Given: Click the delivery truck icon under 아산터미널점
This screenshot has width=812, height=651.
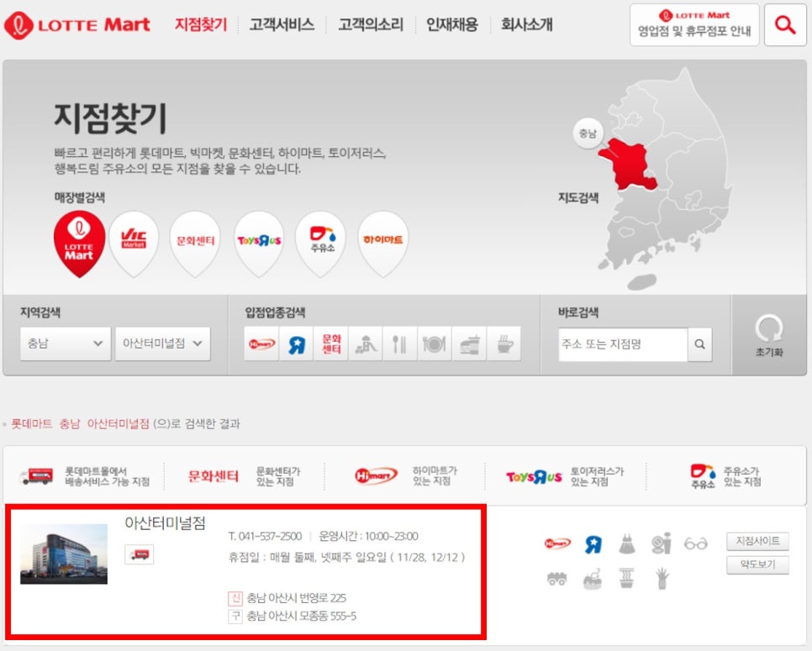Looking at the screenshot, I should tap(140, 554).
